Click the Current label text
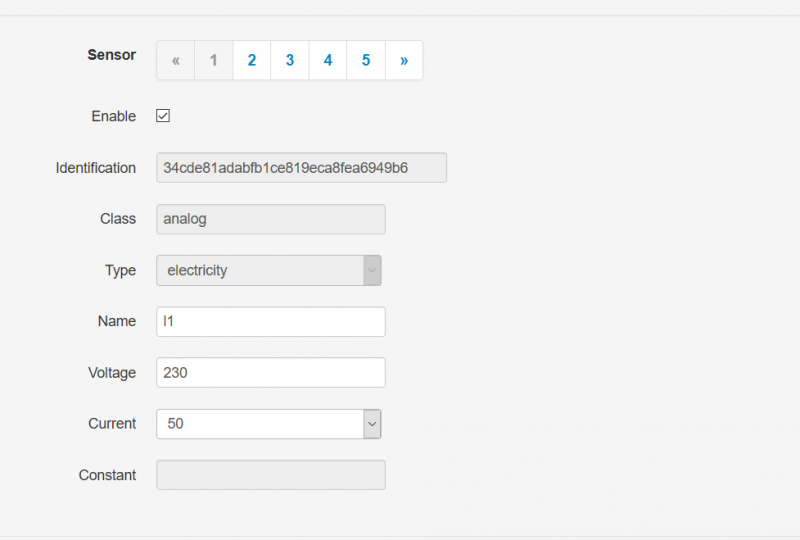800x540 pixels. tap(112, 424)
